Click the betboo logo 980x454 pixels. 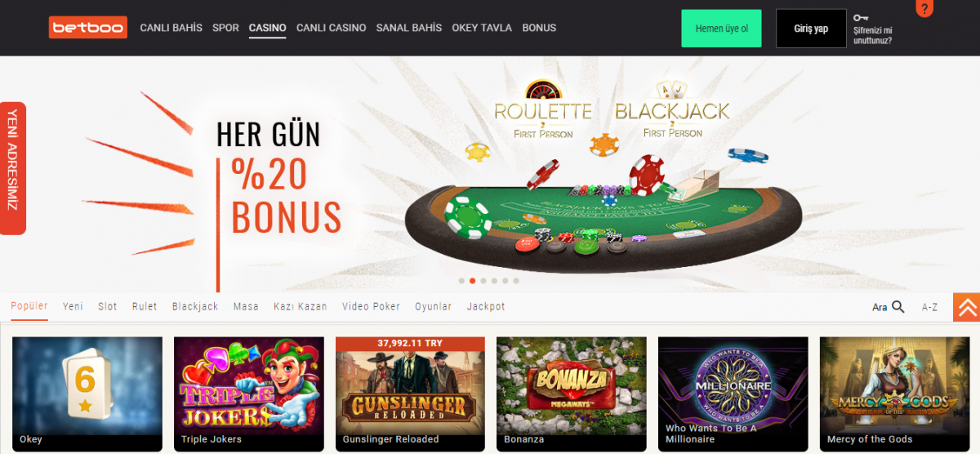pos(88,28)
